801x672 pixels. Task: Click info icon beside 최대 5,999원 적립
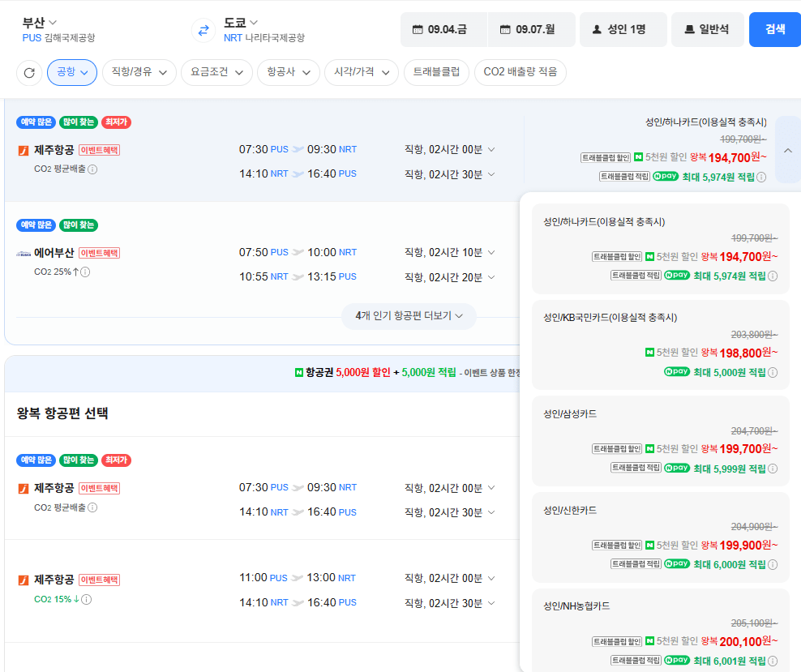pyautogui.click(x=773, y=469)
